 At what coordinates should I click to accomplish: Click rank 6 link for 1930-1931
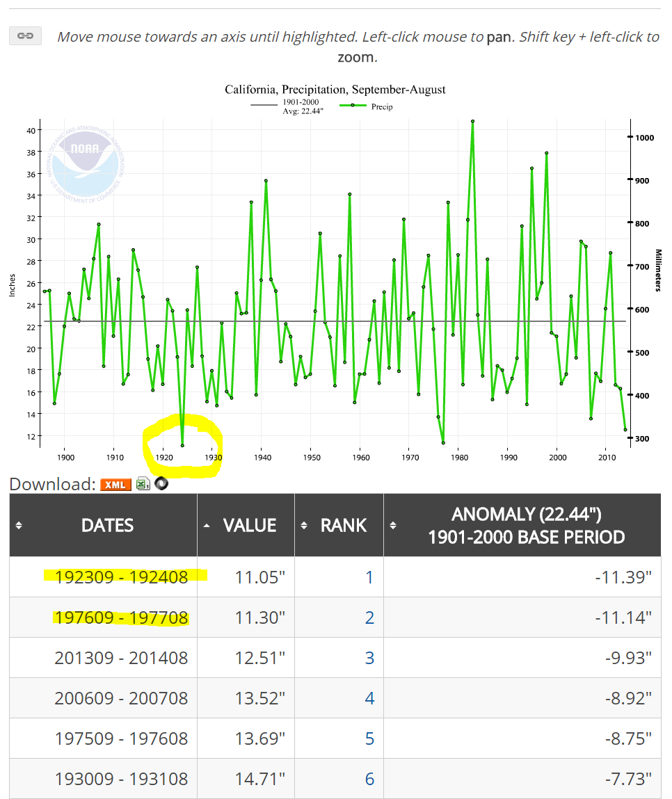pyautogui.click(x=369, y=779)
